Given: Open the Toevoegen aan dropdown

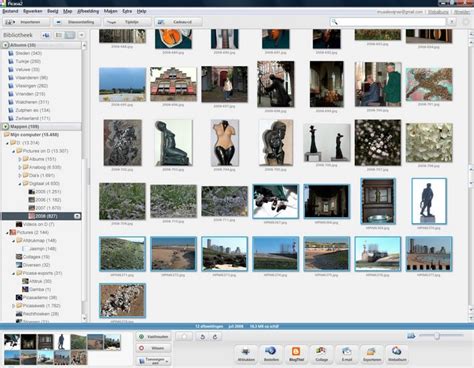Looking at the screenshot, I should pyautogui.click(x=153, y=361).
